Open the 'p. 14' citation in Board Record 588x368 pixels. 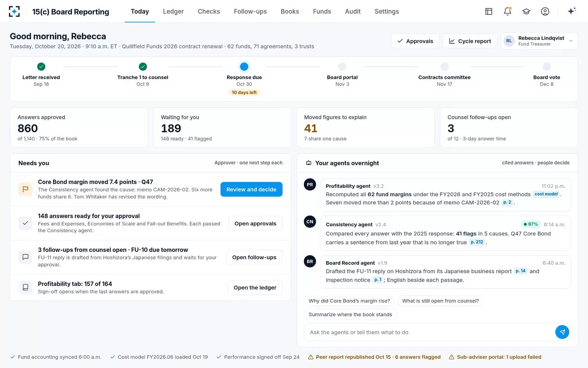(521, 271)
